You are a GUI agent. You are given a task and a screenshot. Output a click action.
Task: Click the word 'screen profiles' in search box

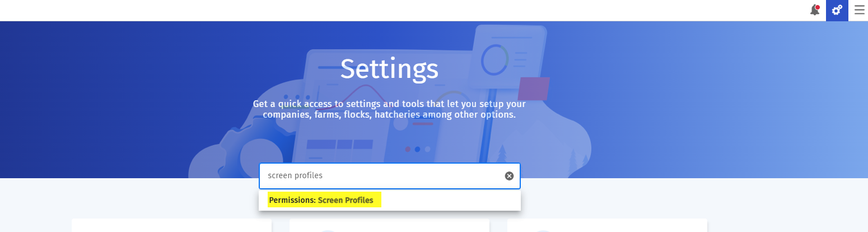pos(295,176)
